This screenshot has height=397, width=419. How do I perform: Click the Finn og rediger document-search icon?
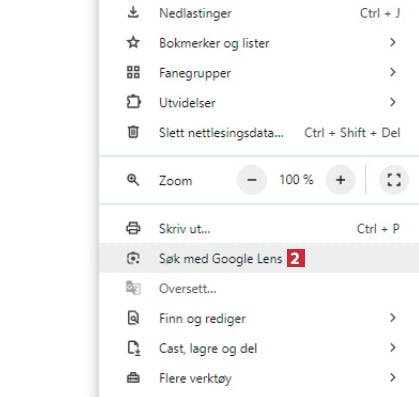click(x=133, y=318)
